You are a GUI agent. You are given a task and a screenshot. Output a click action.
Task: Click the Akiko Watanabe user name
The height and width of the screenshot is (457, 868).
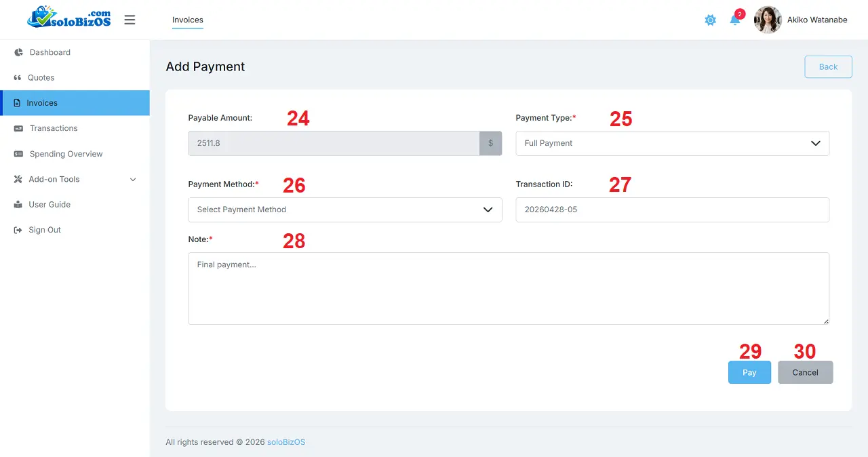click(x=817, y=20)
